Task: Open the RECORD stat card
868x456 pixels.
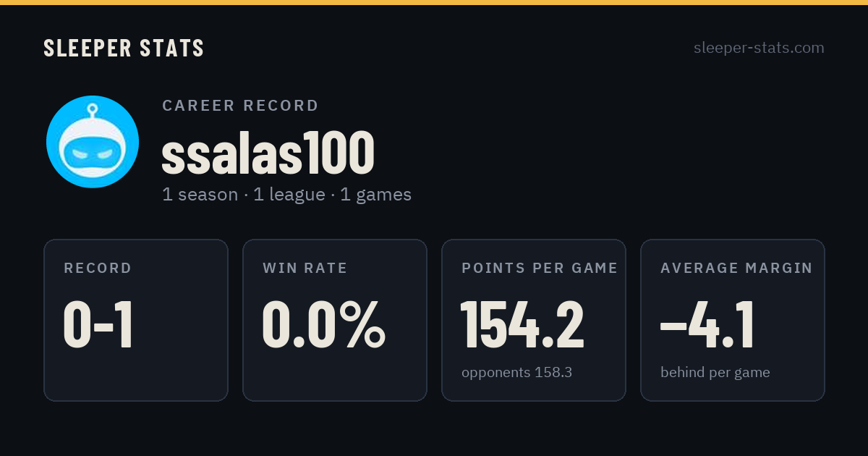Action: click(136, 320)
